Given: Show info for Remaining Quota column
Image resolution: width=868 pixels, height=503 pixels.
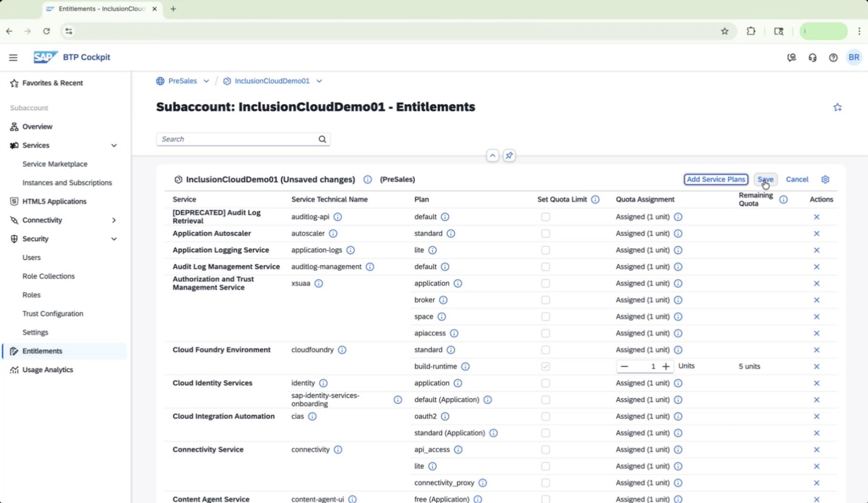Looking at the screenshot, I should coord(784,199).
